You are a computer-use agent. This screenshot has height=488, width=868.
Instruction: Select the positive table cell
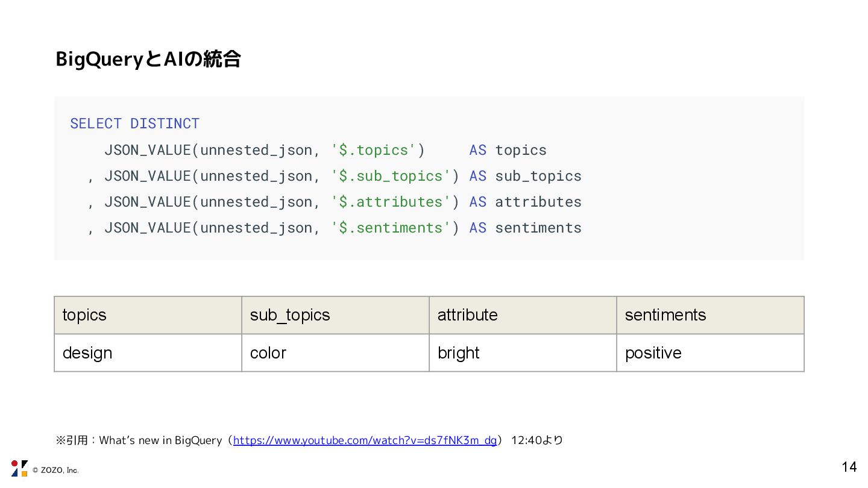(710, 353)
